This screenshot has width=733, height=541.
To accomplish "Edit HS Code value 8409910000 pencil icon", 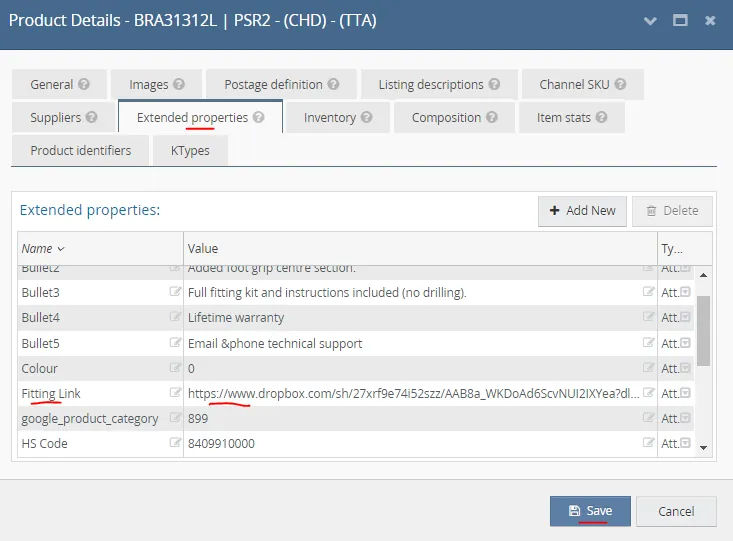I will (x=648, y=442).
